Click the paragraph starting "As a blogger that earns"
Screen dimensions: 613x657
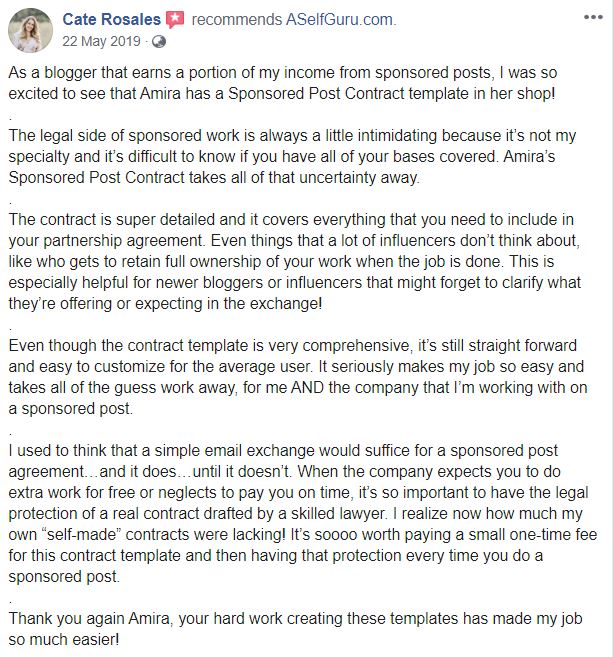300,85
